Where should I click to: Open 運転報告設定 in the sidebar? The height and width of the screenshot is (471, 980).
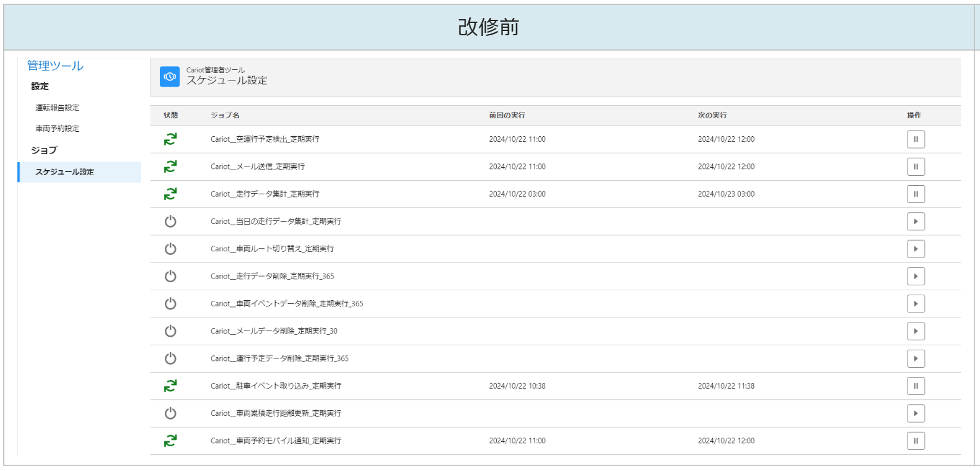coord(57,108)
